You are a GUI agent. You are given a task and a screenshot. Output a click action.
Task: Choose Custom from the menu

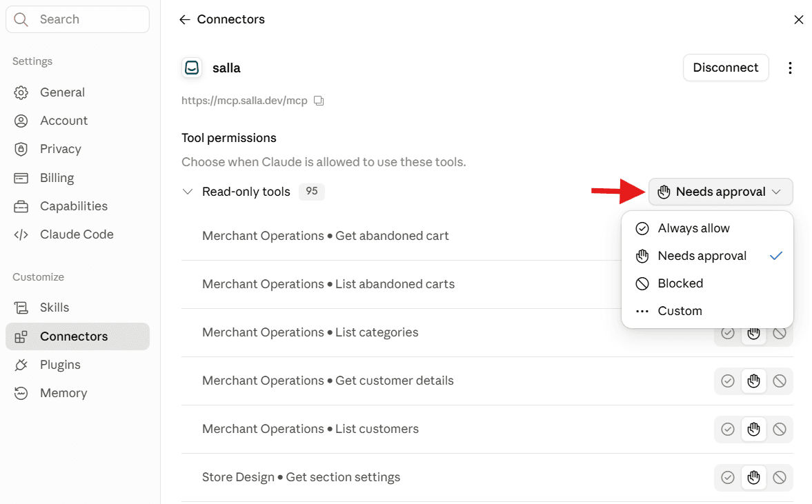point(707,311)
